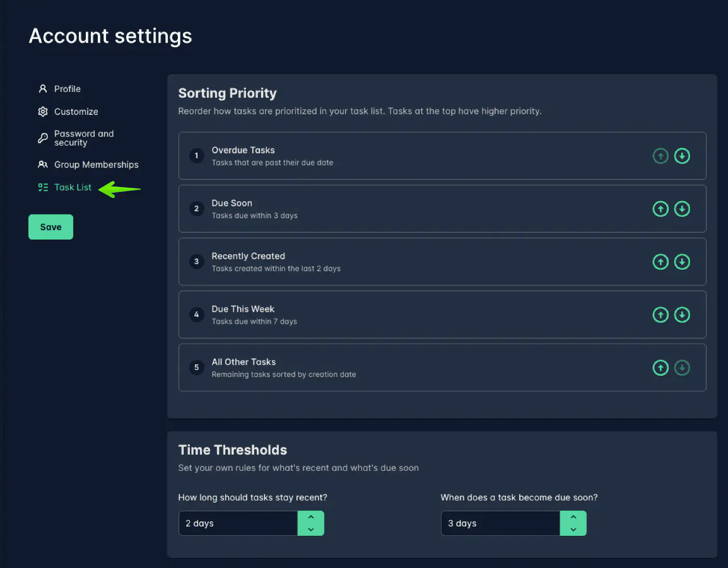Move Overdue Tasks down one position
The width and height of the screenshot is (728, 568).
point(682,156)
